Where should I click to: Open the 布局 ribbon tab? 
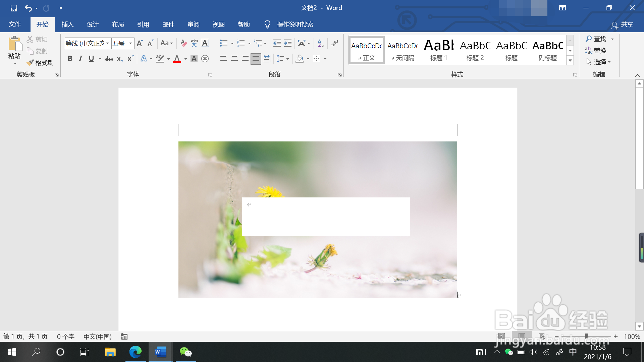click(118, 24)
